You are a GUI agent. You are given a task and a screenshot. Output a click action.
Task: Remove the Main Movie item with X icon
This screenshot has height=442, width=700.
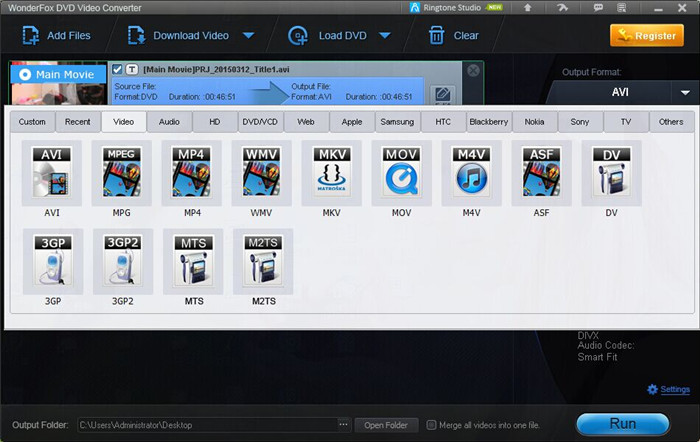tap(473, 71)
